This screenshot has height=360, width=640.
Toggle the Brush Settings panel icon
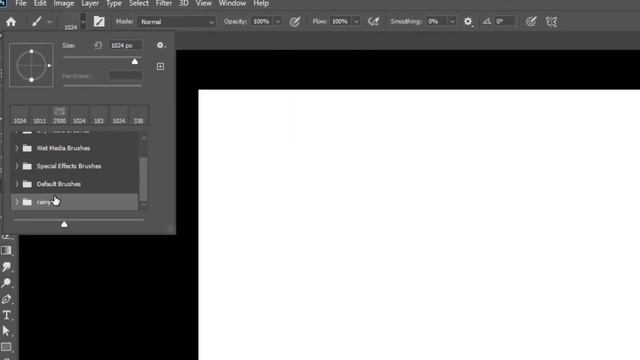tap(99, 21)
